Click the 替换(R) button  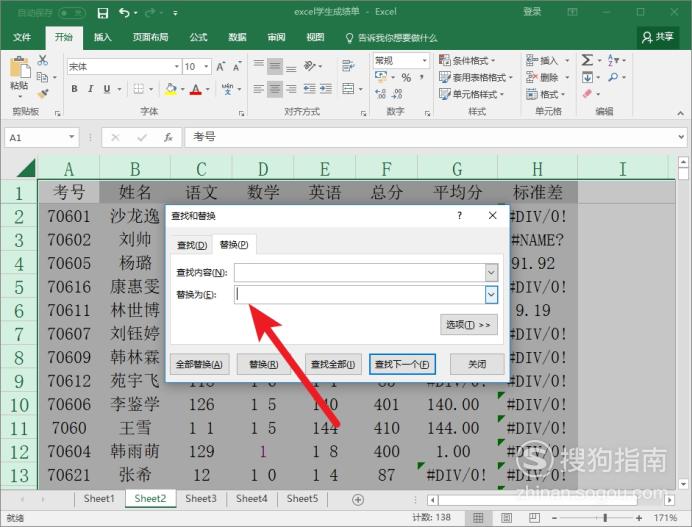tap(263, 365)
